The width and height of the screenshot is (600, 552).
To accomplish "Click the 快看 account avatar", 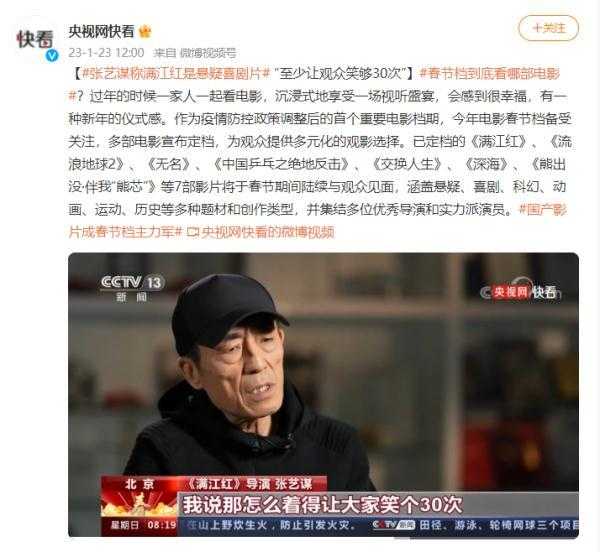I will (x=35, y=41).
